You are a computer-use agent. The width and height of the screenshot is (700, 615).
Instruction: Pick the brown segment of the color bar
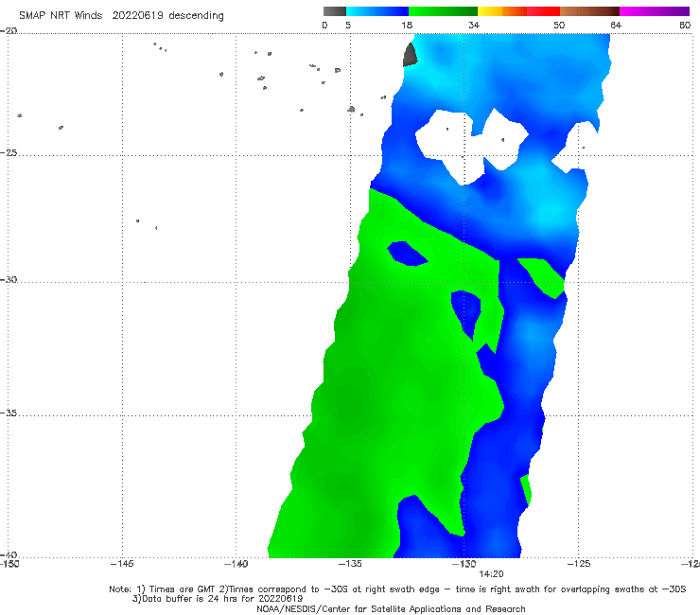[589, 11]
